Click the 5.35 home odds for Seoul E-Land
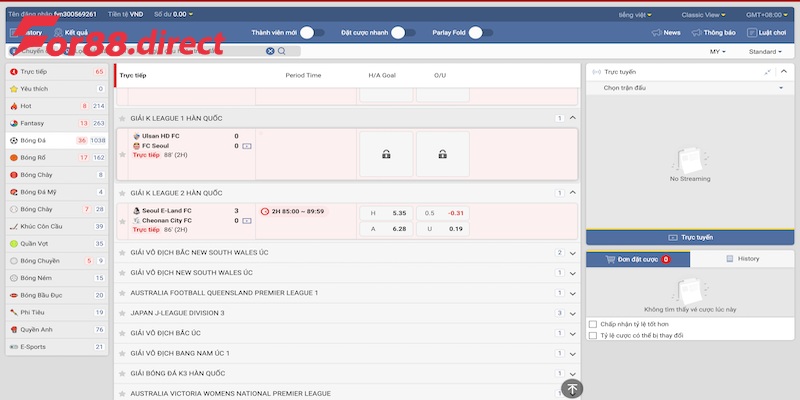This screenshot has width=800, height=400. click(x=386, y=213)
